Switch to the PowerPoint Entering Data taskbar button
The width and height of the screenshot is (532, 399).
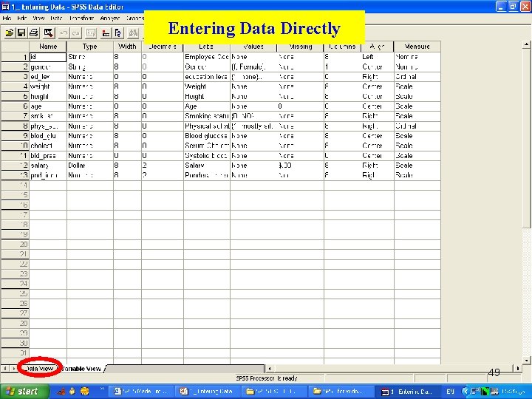pos(208,392)
